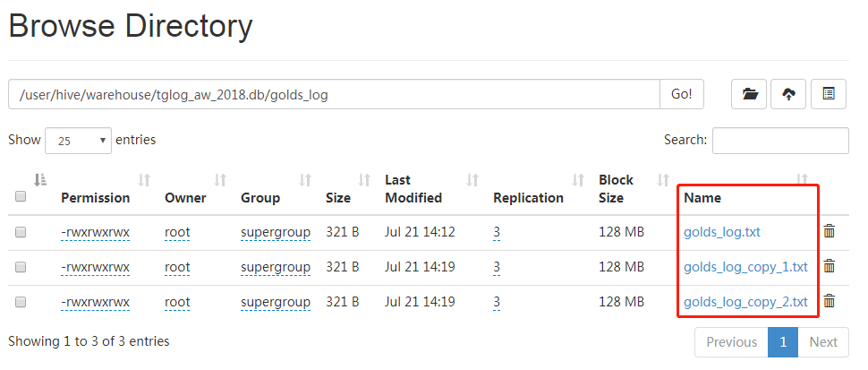The width and height of the screenshot is (868, 370).
Task: Delete golds_log.txt with trash icon
Action: coord(830,232)
